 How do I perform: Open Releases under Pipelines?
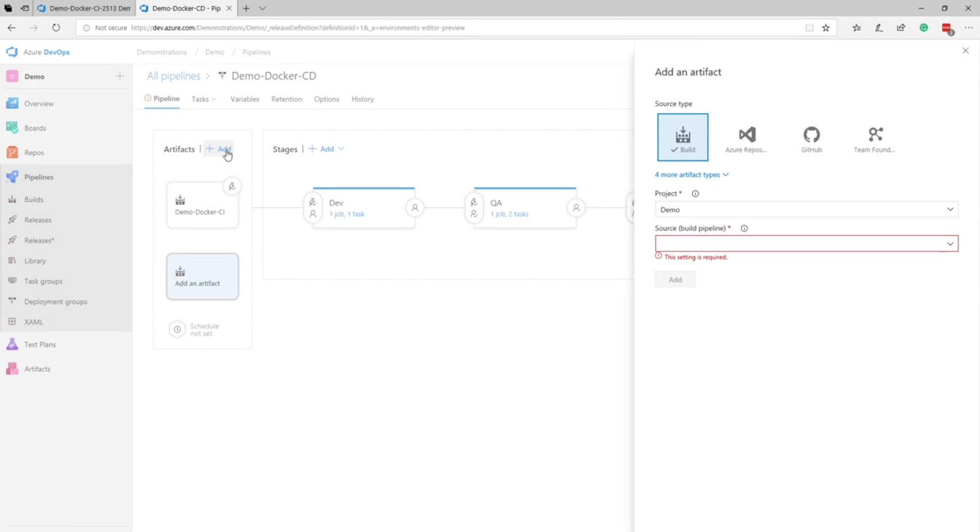click(x=66, y=220)
